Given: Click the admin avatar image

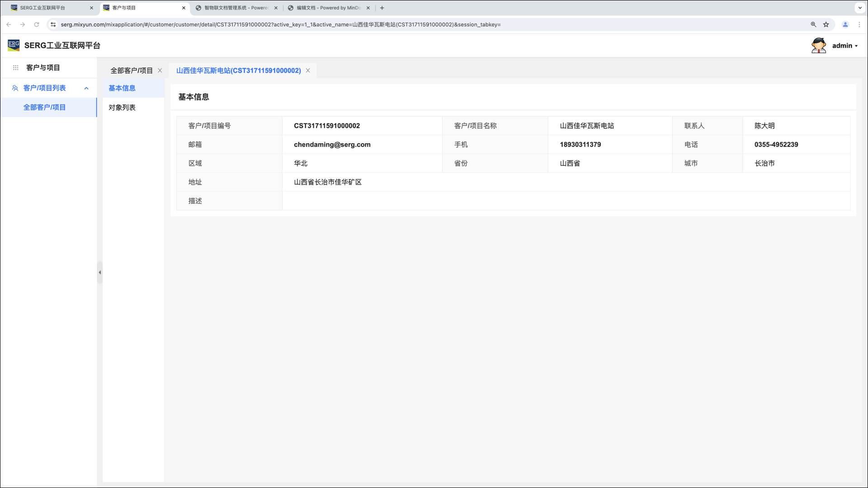Looking at the screenshot, I should click(x=818, y=46).
